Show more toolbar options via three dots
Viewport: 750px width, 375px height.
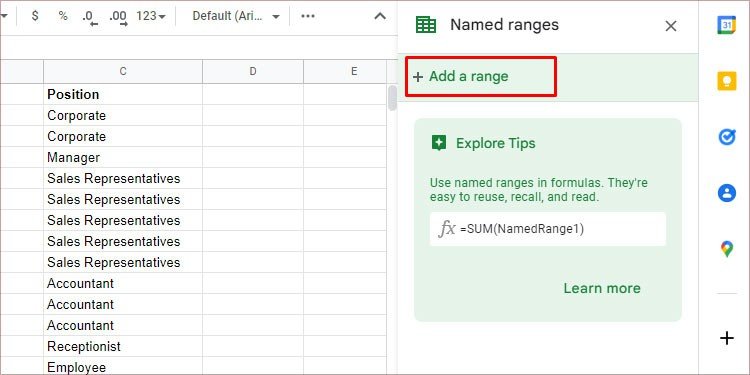point(308,16)
